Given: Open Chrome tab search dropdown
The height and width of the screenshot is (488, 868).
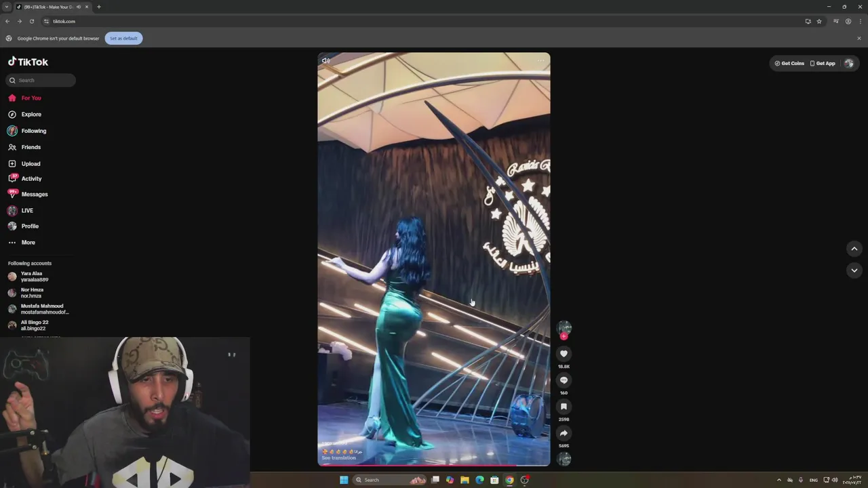Looking at the screenshot, I should click(7, 7).
